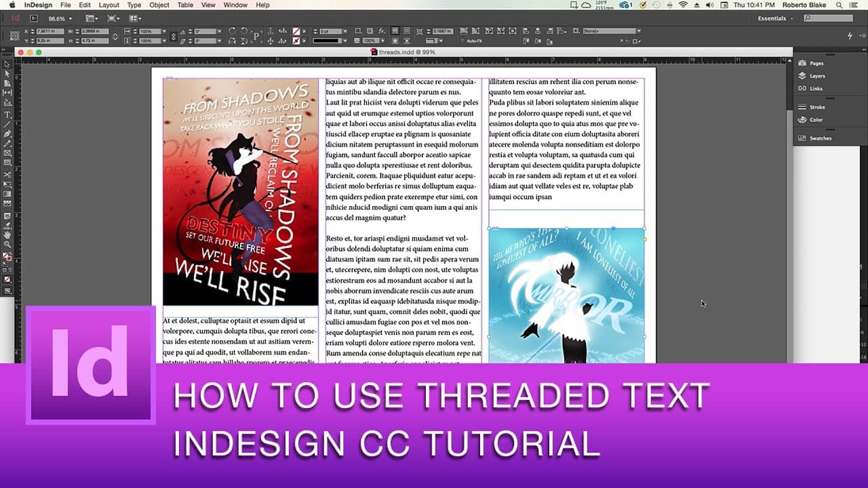Select the Selection tool arrow
This screenshot has height=488, width=868.
click(7, 64)
